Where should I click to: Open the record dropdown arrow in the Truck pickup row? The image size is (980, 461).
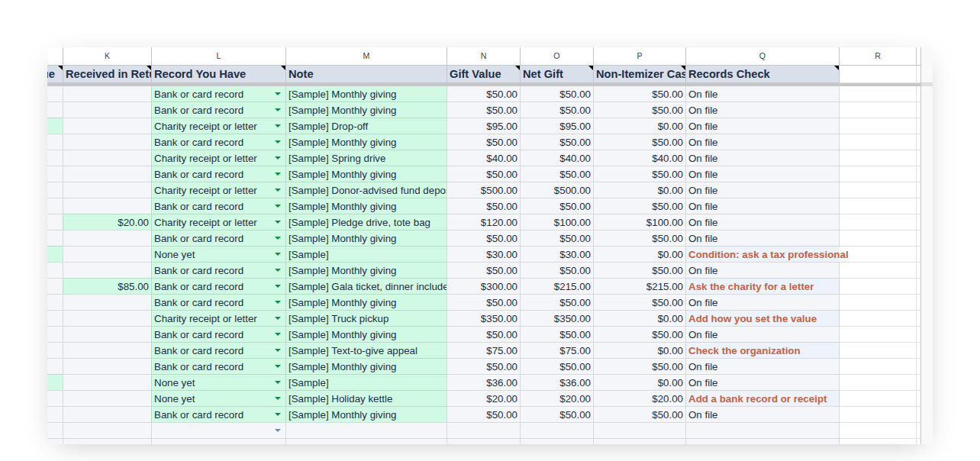point(278,319)
